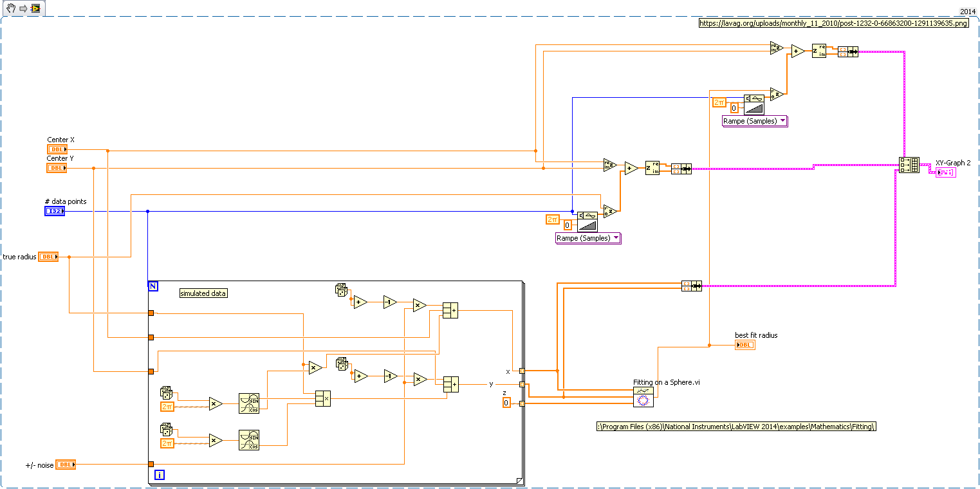Click the Polar To Complex node above lower ramp
The width and height of the screenshot is (980, 489).
[610, 212]
